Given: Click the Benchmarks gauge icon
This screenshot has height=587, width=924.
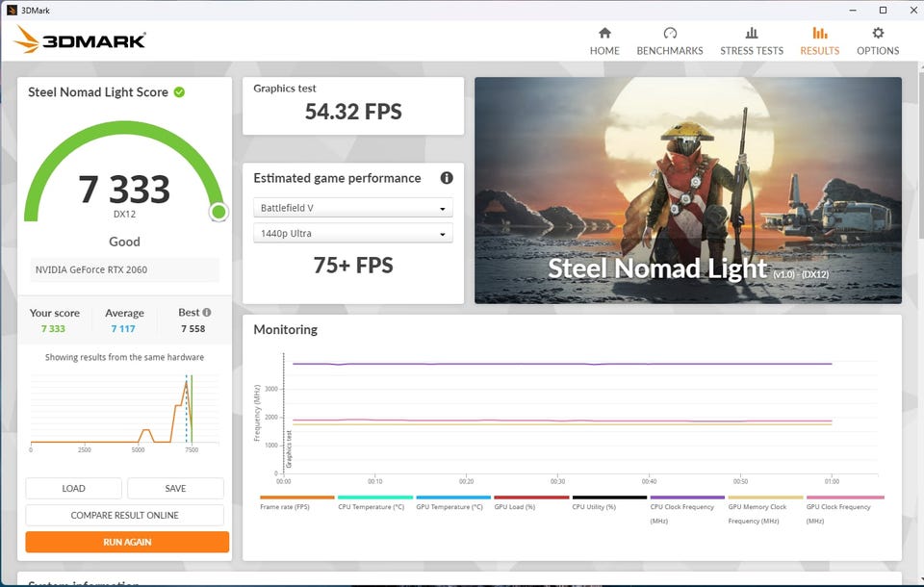Looking at the screenshot, I should click(670, 33).
